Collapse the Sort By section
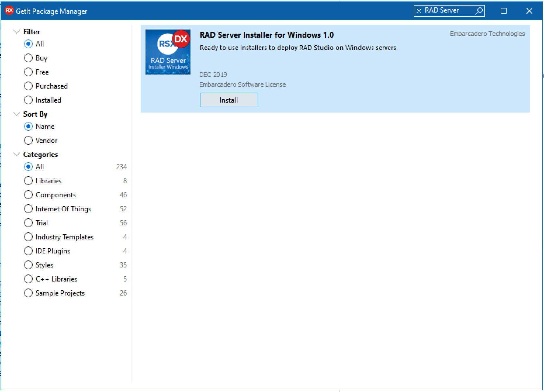This screenshot has width=544, height=392. (17, 114)
